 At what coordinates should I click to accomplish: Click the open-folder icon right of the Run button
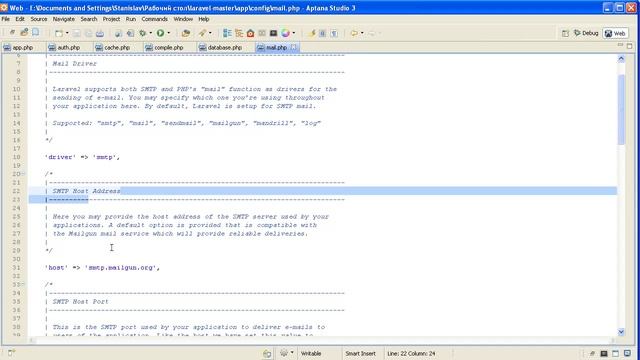(x=186, y=33)
